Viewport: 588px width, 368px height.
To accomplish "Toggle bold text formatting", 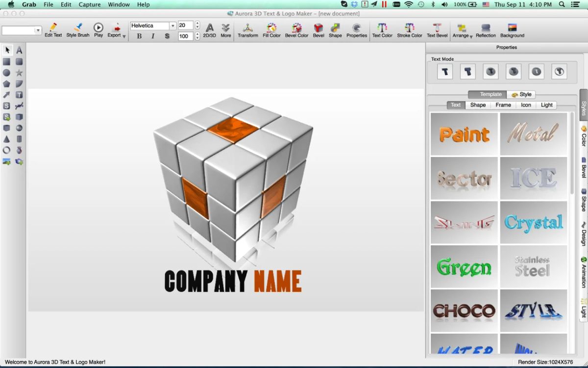I will tap(139, 36).
